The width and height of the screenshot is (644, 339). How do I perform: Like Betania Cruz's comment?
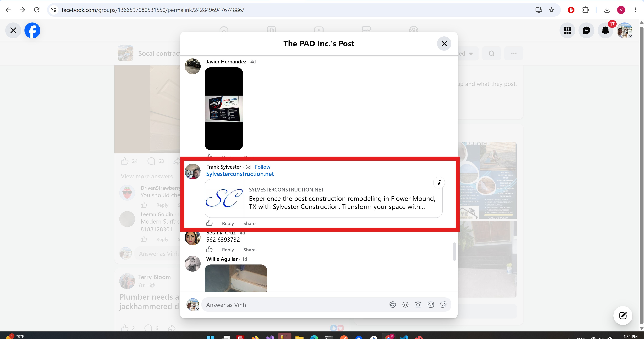[x=209, y=249]
